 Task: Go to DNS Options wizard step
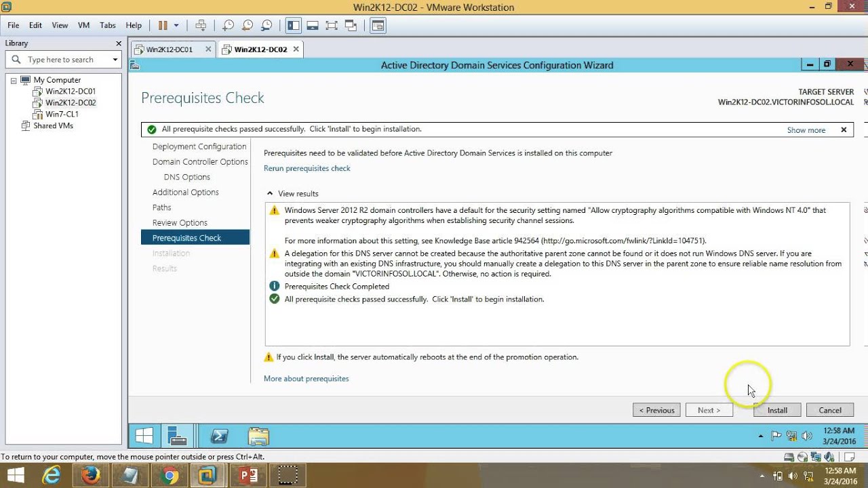pyautogui.click(x=187, y=177)
